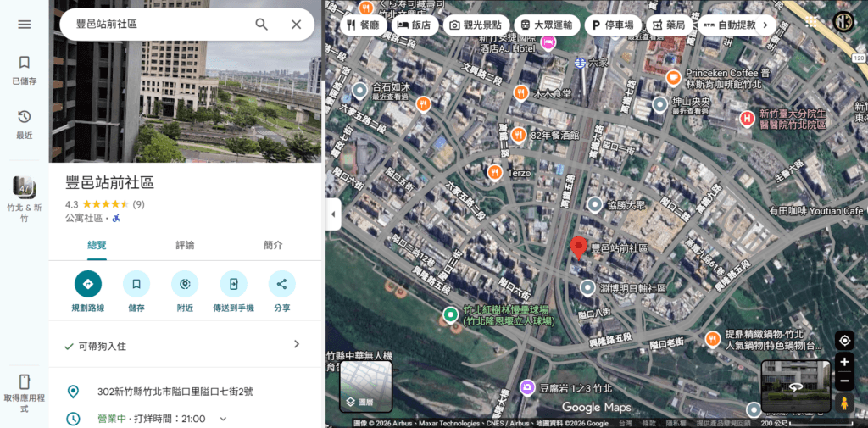The image size is (868, 428).
Task: Open the hamburger main menu
Action: click(25, 25)
